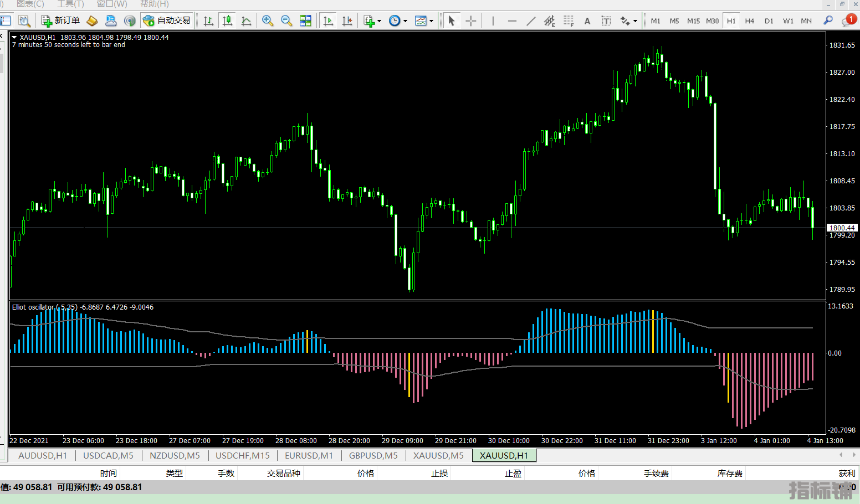The image size is (860, 504).
Task: Toggle the chart auto scroll button
Action: (328, 20)
